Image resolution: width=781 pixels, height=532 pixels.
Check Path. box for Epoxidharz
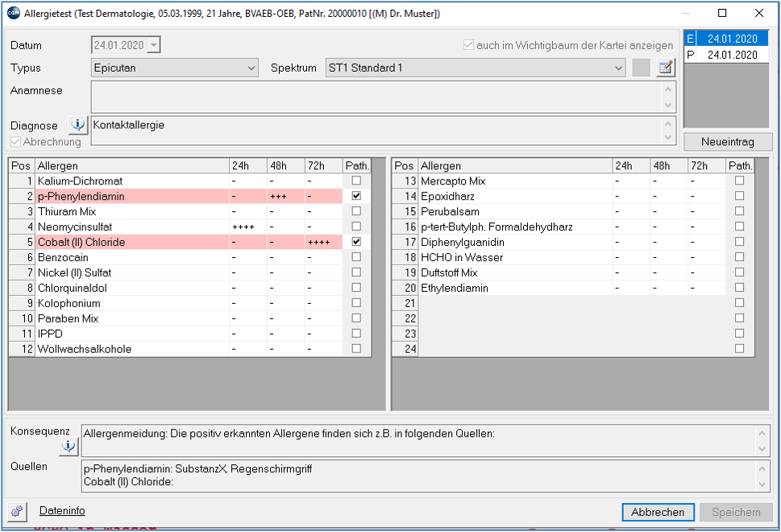click(x=739, y=196)
